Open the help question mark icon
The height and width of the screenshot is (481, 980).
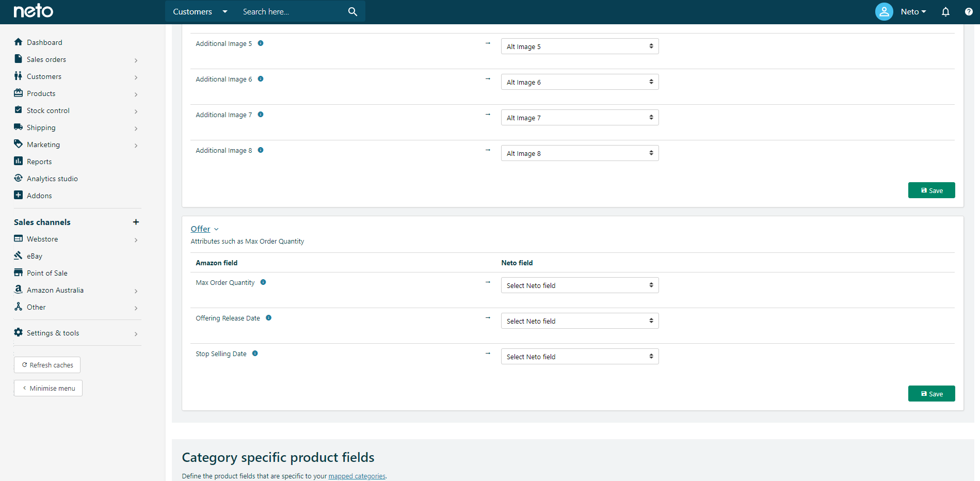point(969,11)
